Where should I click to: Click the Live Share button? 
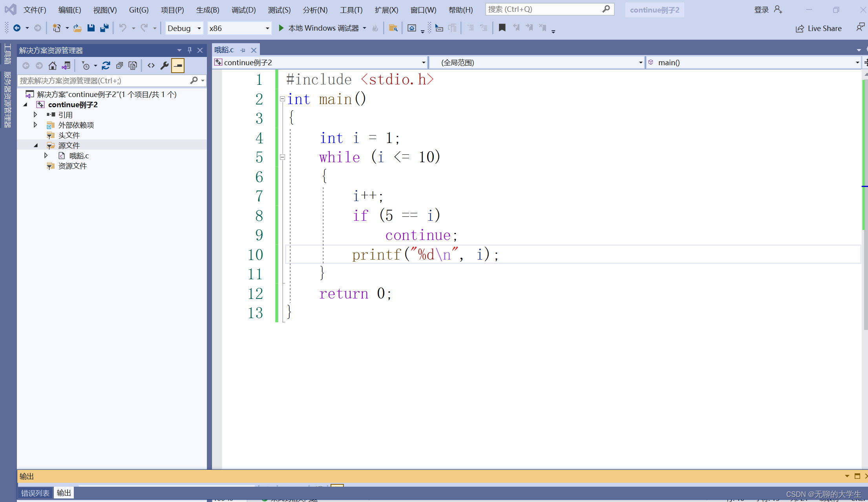(x=819, y=28)
